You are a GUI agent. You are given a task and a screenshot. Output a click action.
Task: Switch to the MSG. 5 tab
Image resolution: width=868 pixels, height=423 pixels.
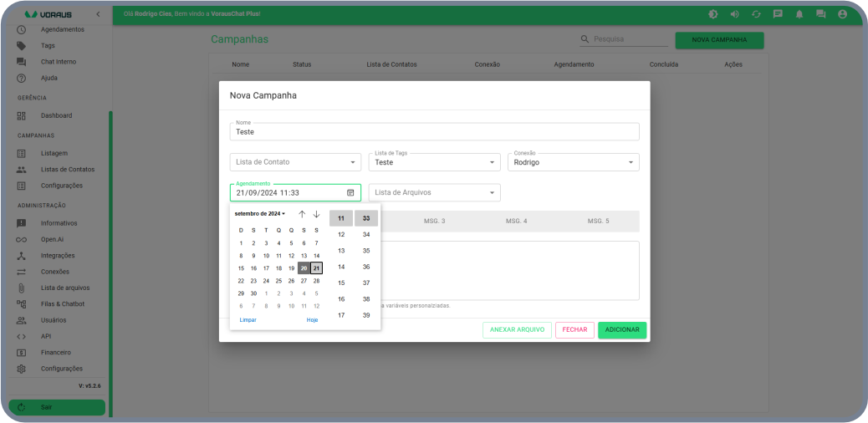click(598, 221)
